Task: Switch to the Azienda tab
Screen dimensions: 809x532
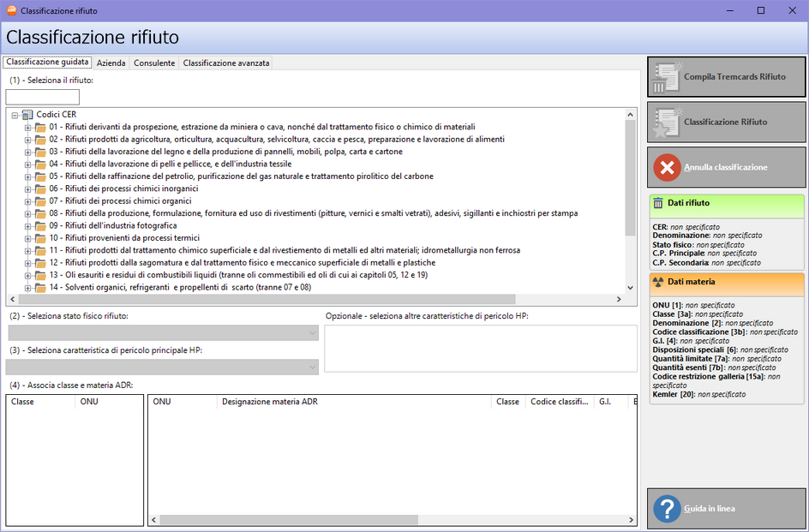Action: coord(111,63)
